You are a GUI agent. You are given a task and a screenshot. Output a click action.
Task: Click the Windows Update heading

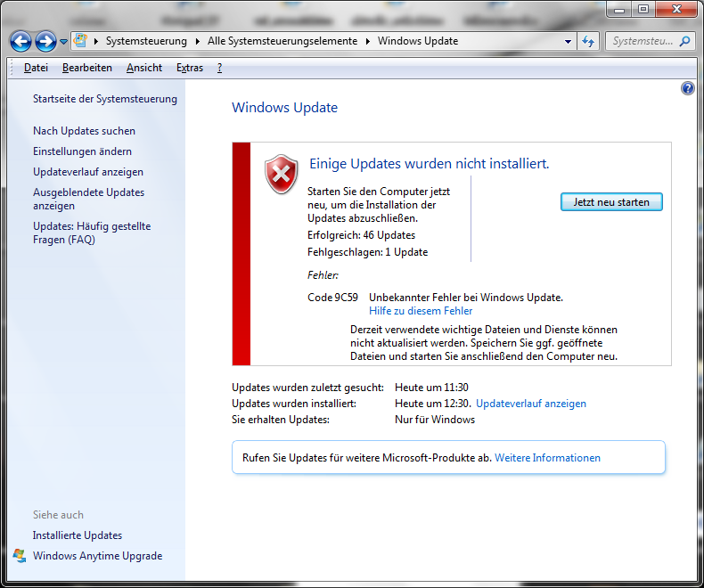(x=284, y=108)
